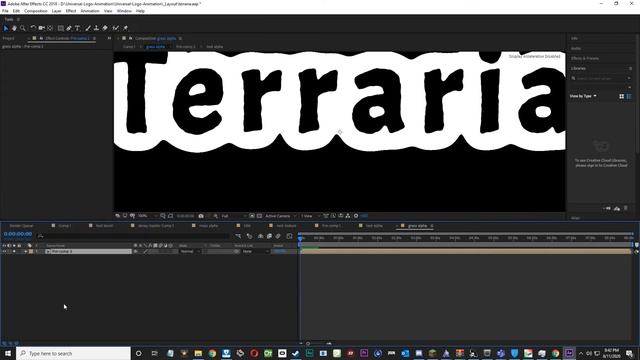Click the Windows Start button
Screen dimensions: 640x360
(8, 353)
